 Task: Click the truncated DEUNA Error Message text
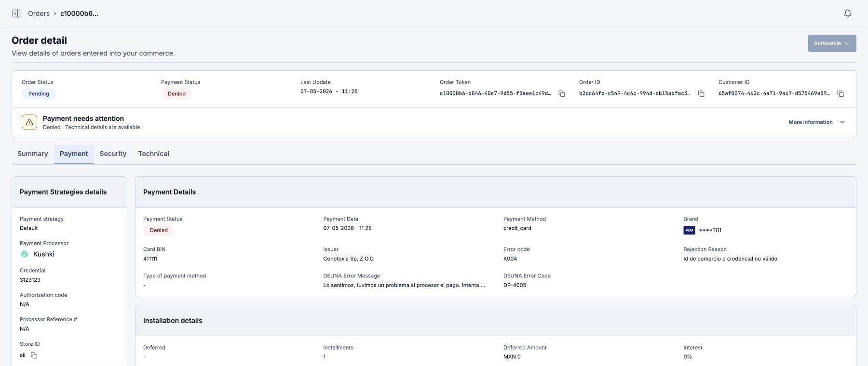pyautogui.click(x=404, y=285)
